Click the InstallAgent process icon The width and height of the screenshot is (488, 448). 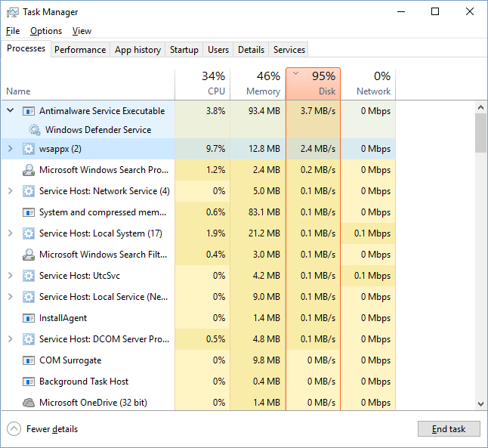pyautogui.click(x=29, y=318)
